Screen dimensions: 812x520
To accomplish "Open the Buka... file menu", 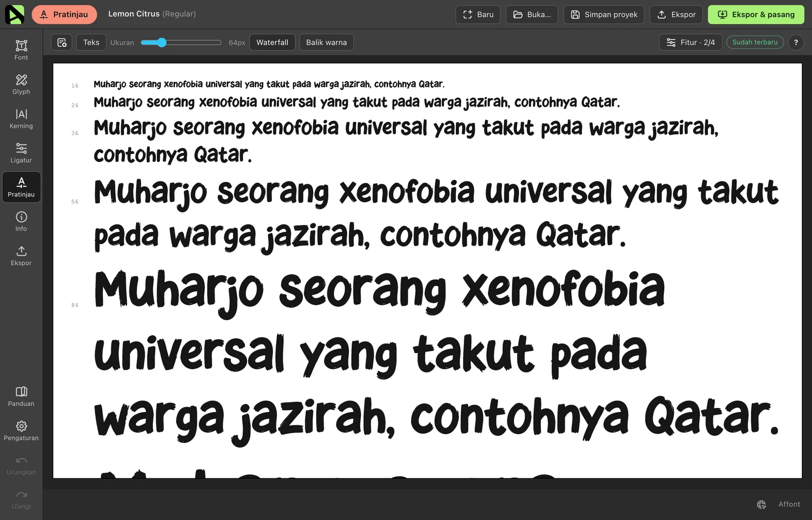I will pos(531,15).
